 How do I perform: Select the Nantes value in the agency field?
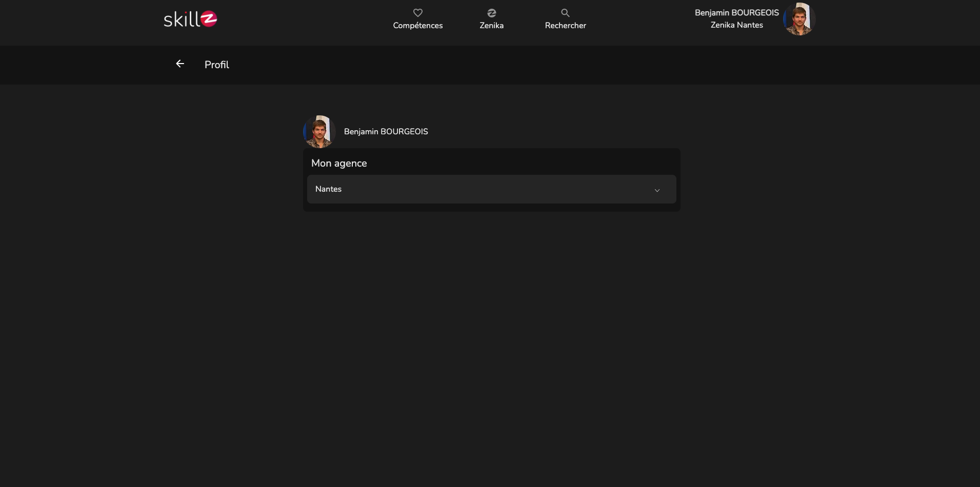(328, 189)
